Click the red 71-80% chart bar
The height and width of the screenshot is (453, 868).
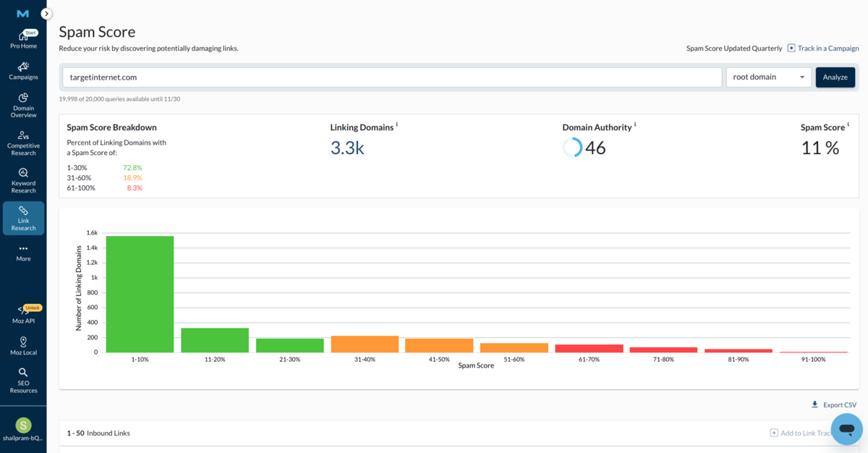click(x=664, y=350)
